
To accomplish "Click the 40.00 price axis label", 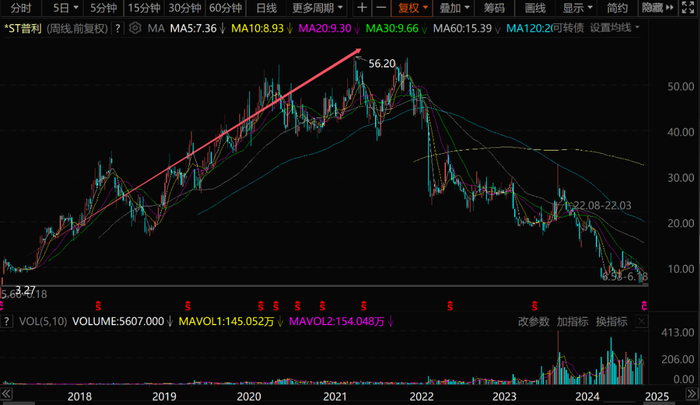I will click(x=681, y=132).
